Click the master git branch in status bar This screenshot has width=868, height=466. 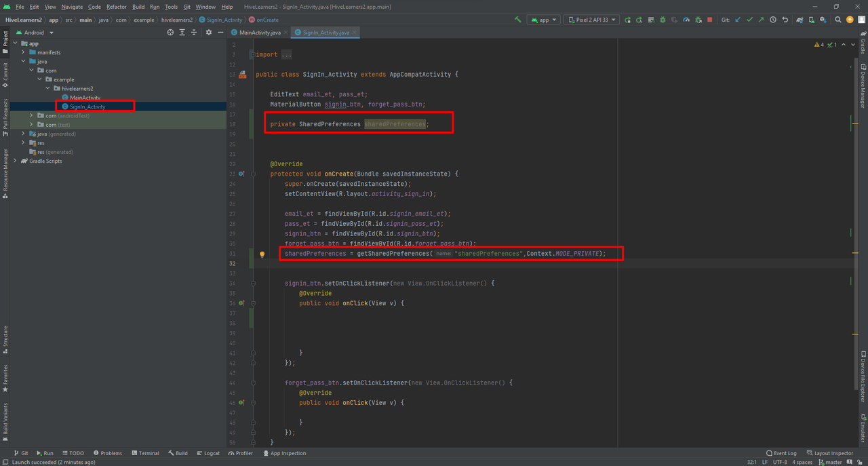coord(829,462)
